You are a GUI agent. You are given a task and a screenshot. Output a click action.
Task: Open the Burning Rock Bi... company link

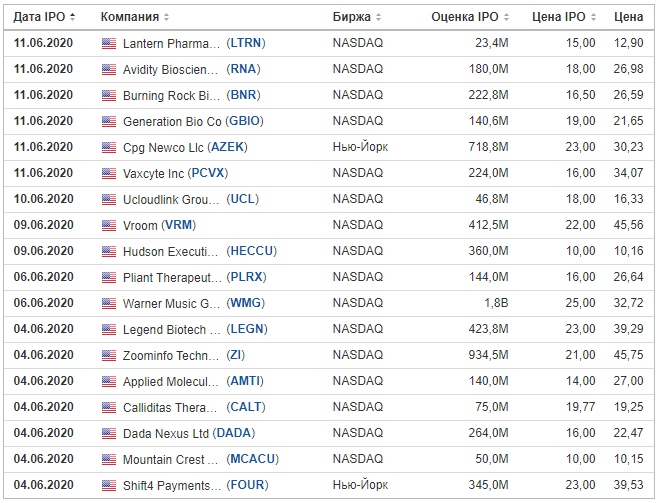[171, 96]
